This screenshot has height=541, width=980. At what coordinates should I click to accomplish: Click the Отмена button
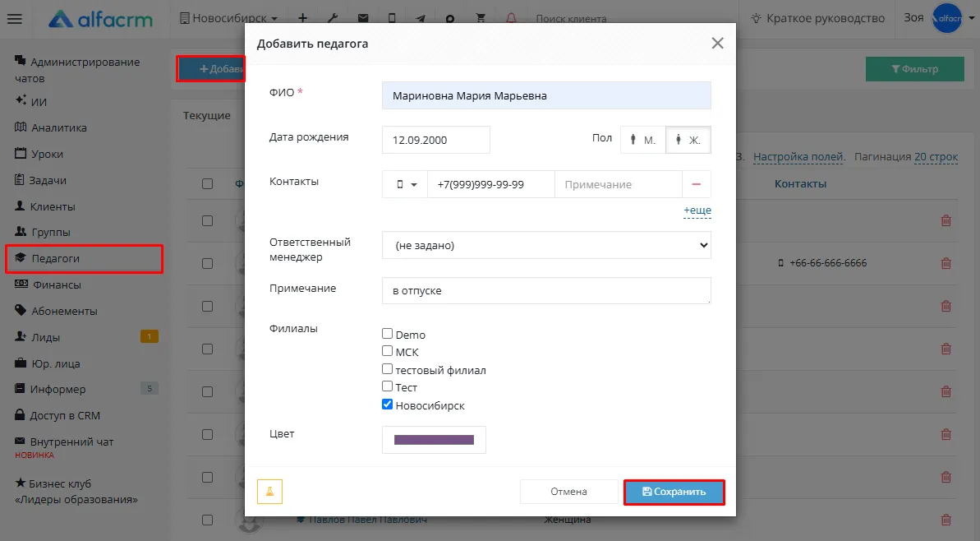click(568, 492)
